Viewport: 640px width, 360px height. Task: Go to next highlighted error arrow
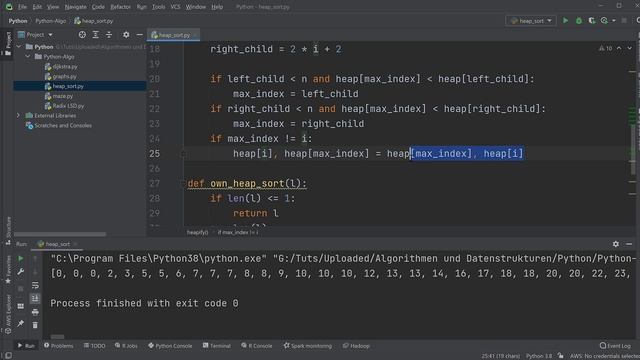(x=630, y=48)
